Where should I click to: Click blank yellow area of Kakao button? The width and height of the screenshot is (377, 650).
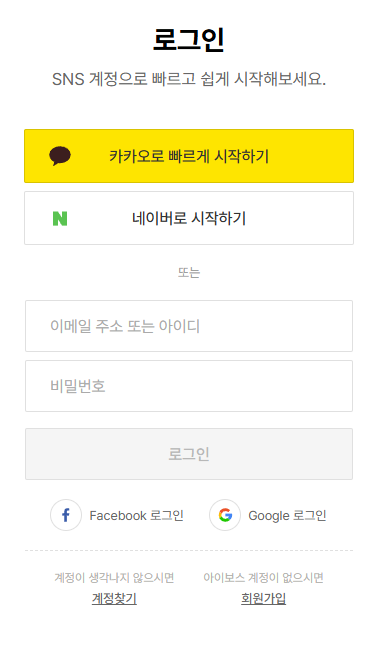pos(311,156)
